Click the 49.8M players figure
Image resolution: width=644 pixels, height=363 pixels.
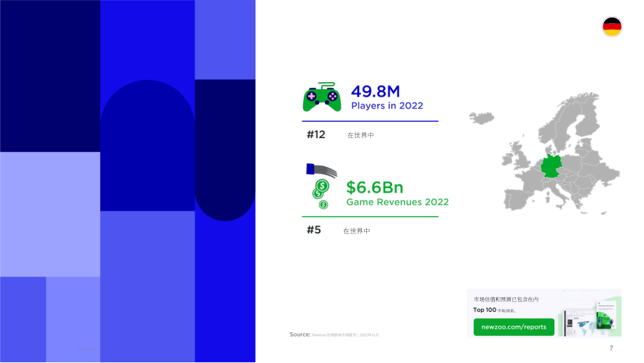pyautogui.click(x=375, y=91)
